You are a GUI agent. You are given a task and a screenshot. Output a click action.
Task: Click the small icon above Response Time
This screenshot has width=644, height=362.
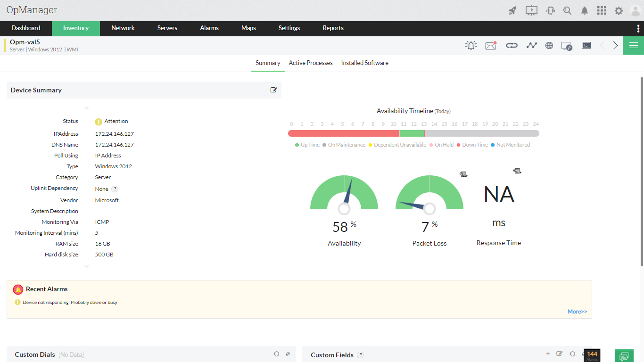pyautogui.click(x=517, y=171)
